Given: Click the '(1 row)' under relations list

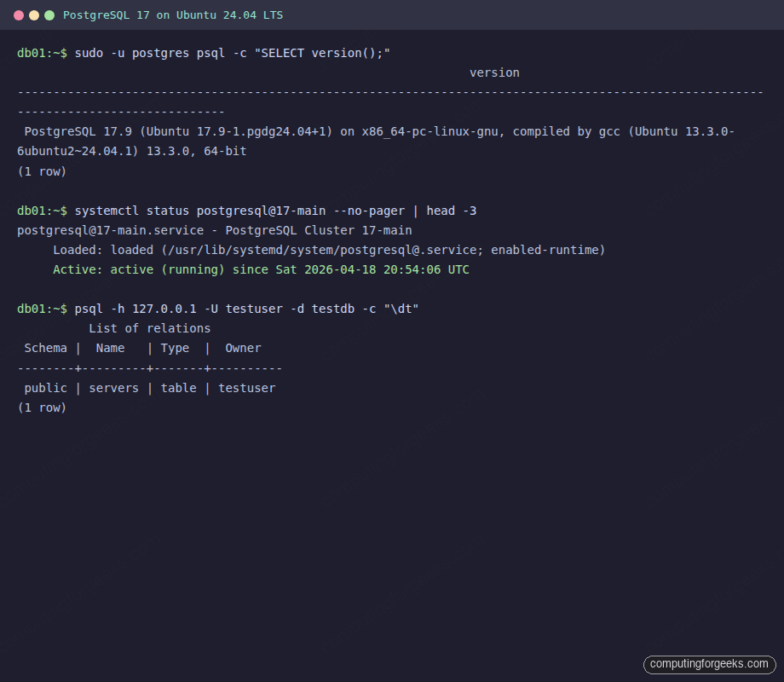Looking at the screenshot, I should (42, 407).
